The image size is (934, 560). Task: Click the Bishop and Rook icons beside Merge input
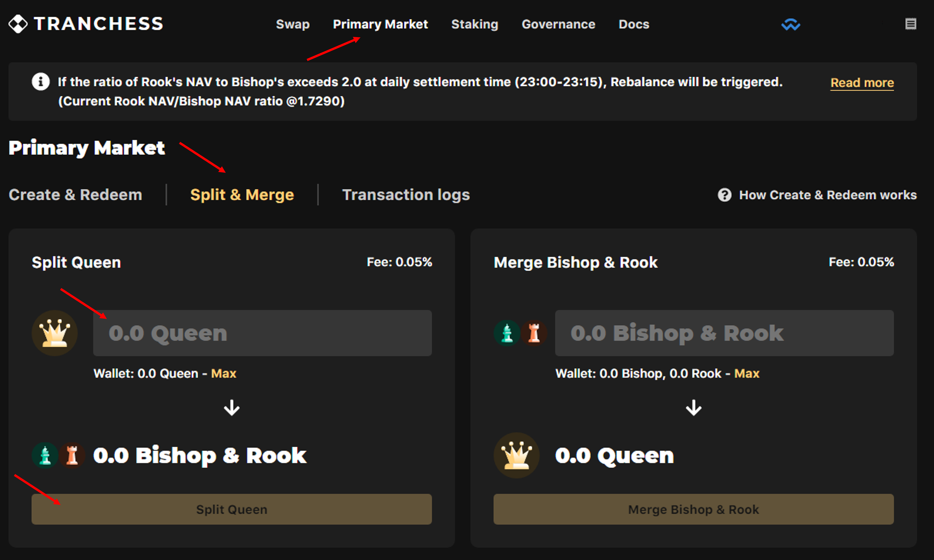(x=520, y=333)
